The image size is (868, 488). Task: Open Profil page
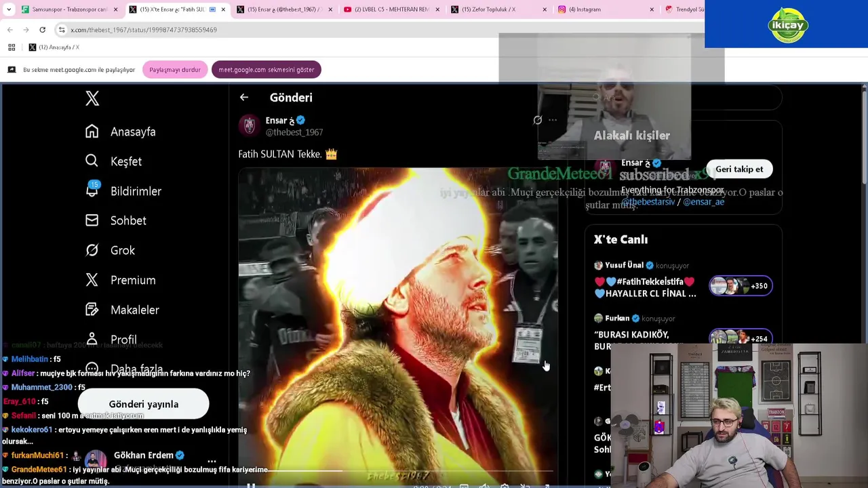(111, 339)
